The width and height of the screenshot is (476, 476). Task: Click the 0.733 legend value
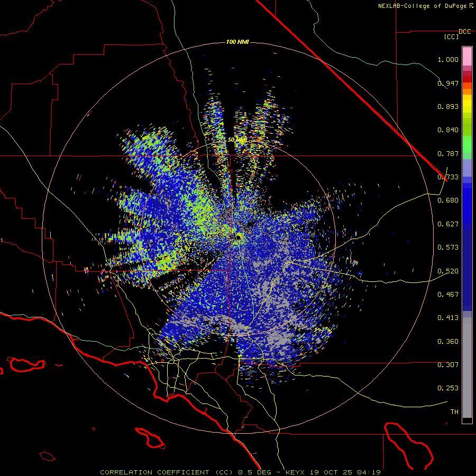(448, 177)
